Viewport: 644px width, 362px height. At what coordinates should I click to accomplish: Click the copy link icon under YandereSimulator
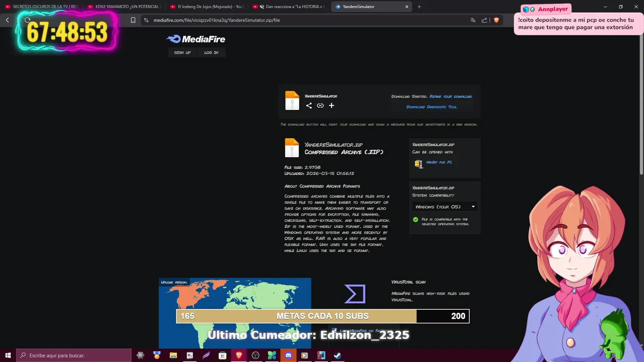[320, 106]
